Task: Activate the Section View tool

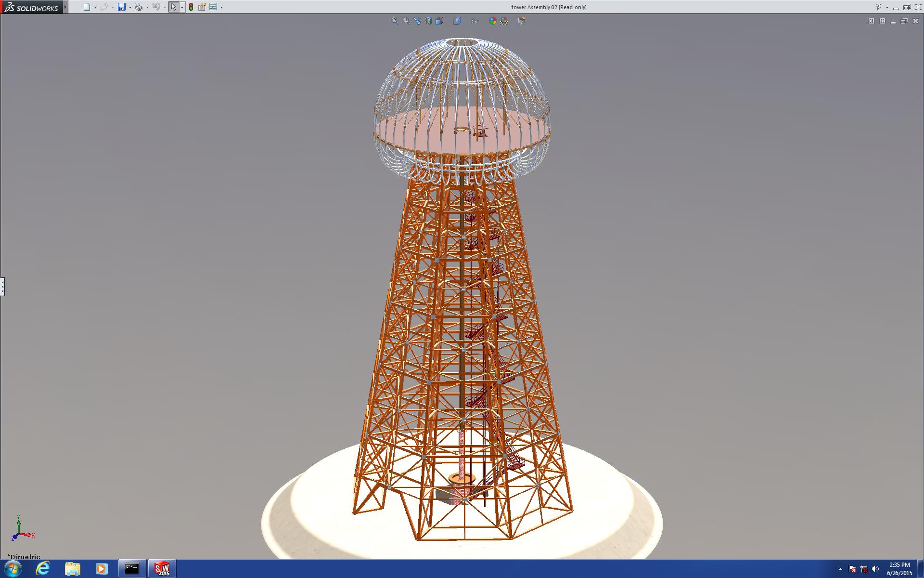Action: pyautogui.click(x=428, y=21)
